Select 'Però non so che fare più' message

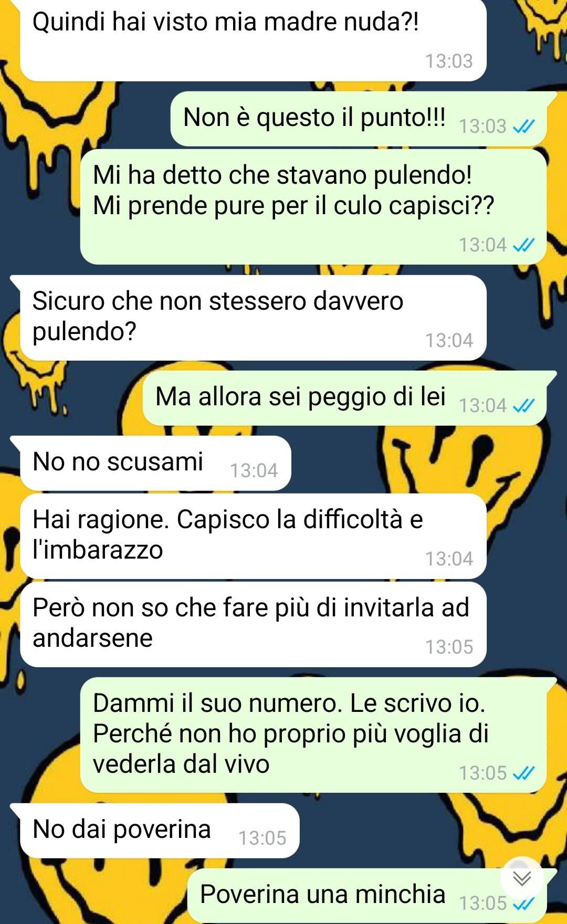click(253, 624)
